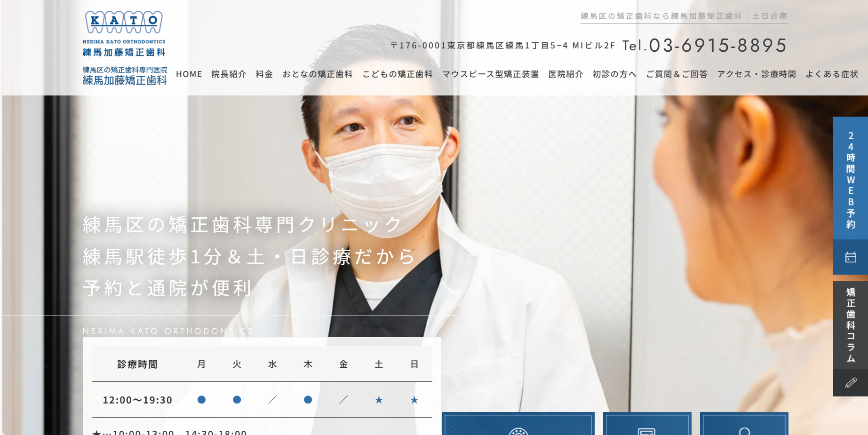Viewport: 868px width, 435px height.
Task: Click the first blue card with dial icon
Action: 518,423
